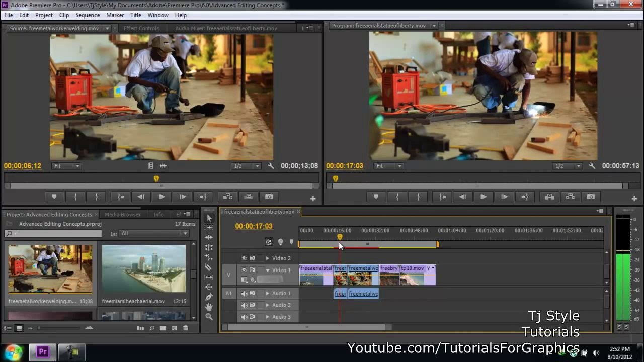Go to In point in Source monitor
The height and width of the screenshot is (362, 644).
tap(121, 197)
